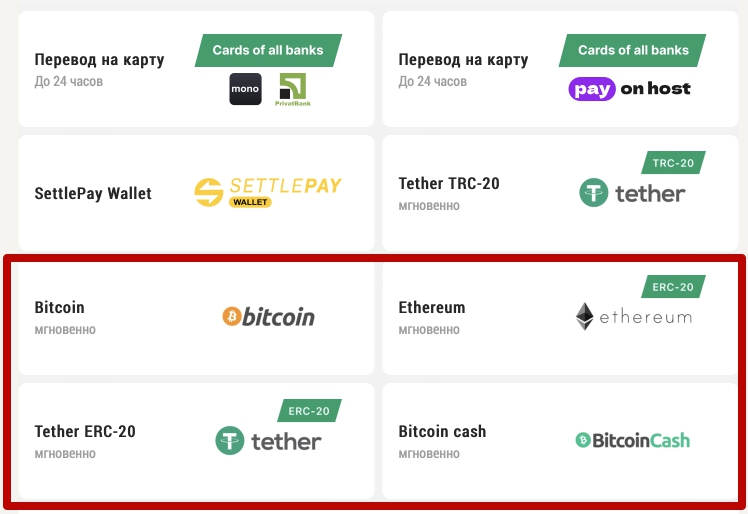
Task: Click the PrivatBank logo icon
Action: click(292, 89)
